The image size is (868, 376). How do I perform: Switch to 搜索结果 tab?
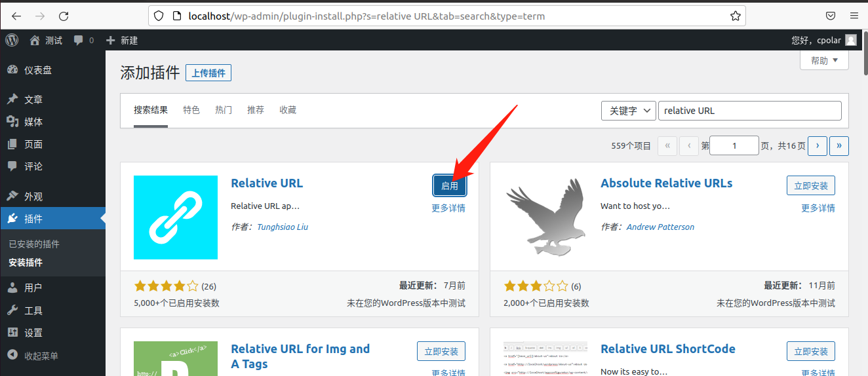click(x=151, y=110)
